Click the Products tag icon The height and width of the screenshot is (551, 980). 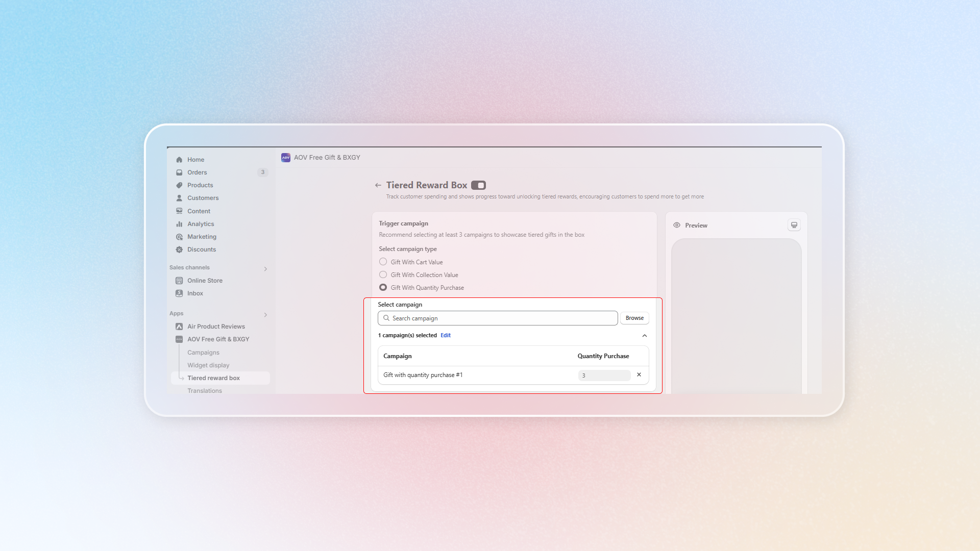[x=179, y=185]
